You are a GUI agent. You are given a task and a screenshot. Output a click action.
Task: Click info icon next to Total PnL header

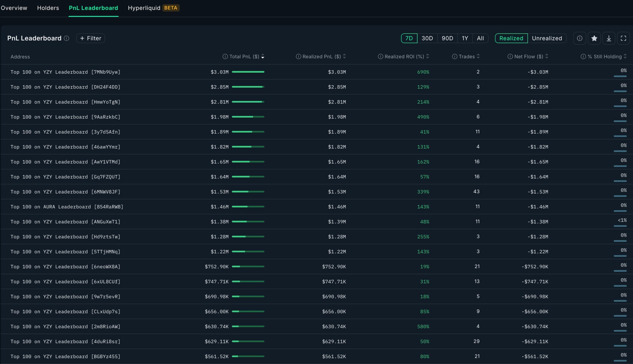[225, 57]
